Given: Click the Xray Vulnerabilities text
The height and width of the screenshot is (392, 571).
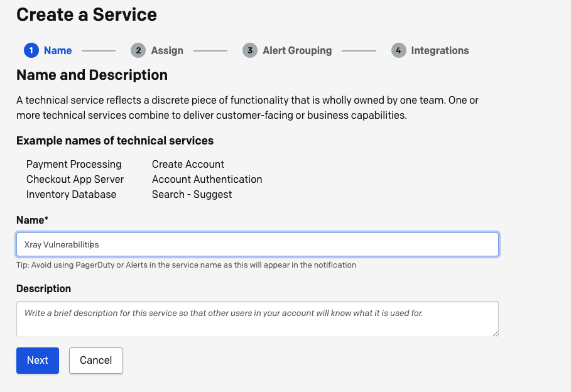Looking at the screenshot, I should [x=60, y=244].
